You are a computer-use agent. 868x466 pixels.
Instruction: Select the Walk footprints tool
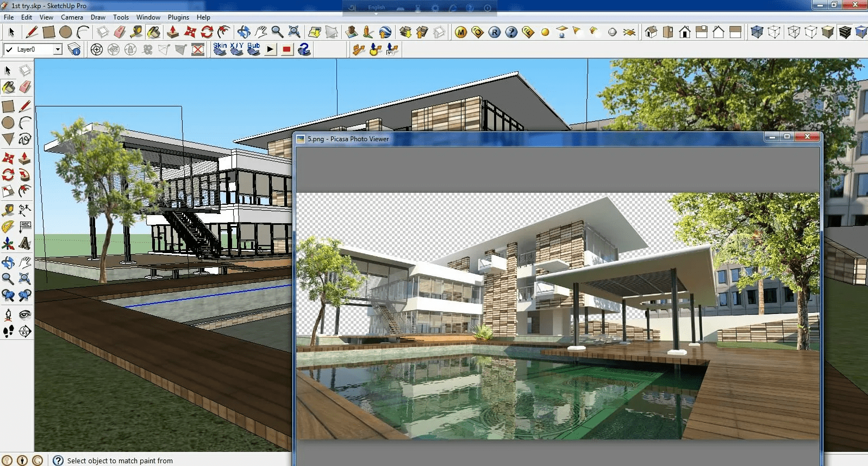8,331
